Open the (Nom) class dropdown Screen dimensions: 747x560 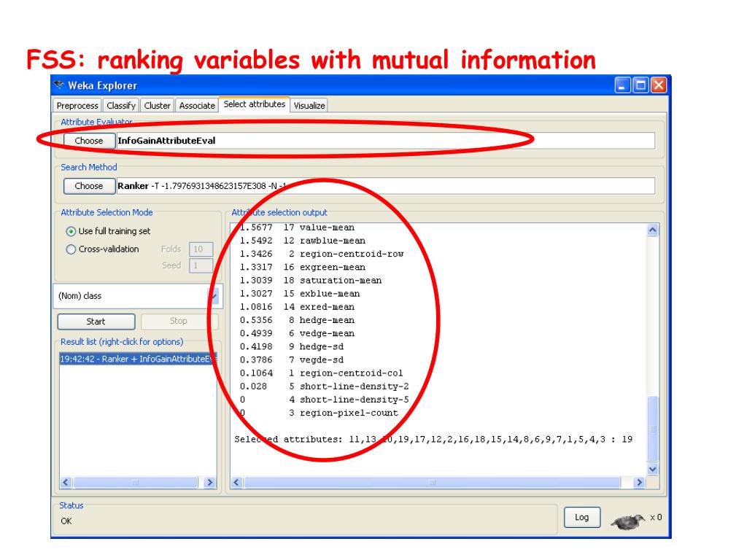[x=136, y=296]
